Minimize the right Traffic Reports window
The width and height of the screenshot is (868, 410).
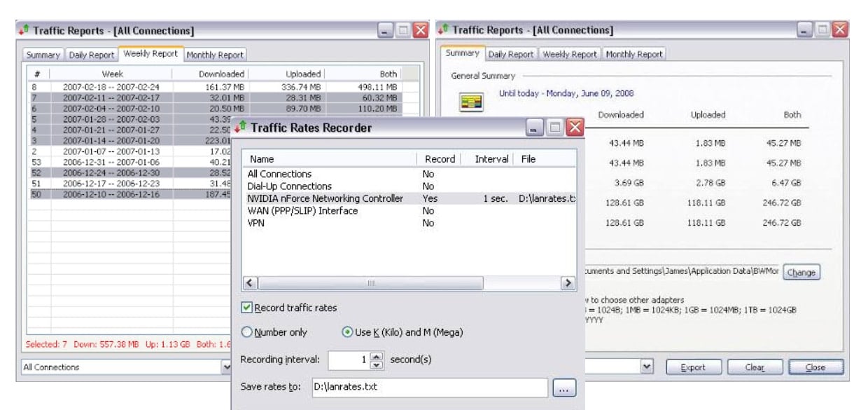tap(806, 30)
